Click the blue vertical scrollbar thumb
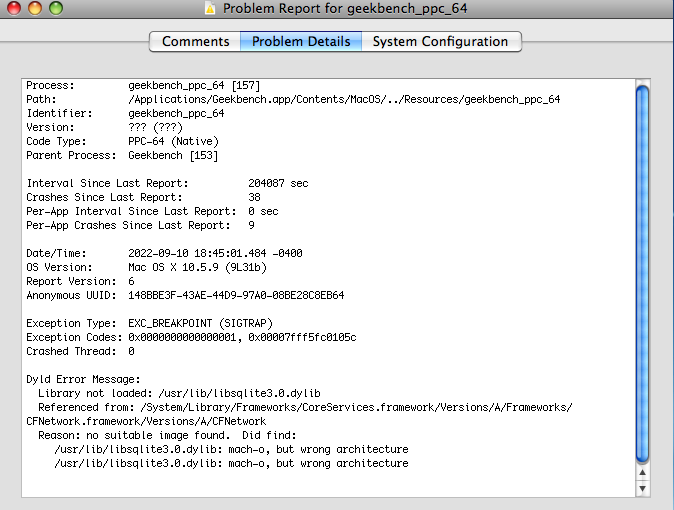This screenshot has width=674, height=510. tap(642, 274)
